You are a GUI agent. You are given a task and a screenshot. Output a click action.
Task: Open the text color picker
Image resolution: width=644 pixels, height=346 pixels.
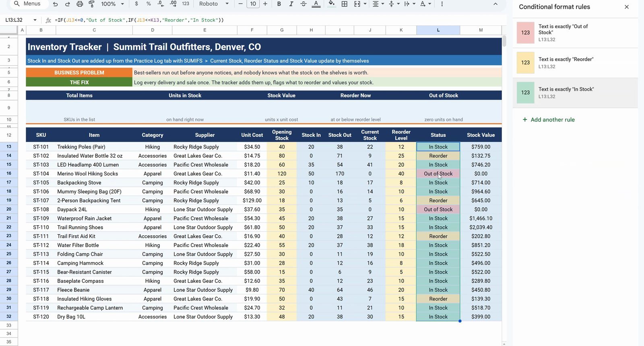[316, 4]
